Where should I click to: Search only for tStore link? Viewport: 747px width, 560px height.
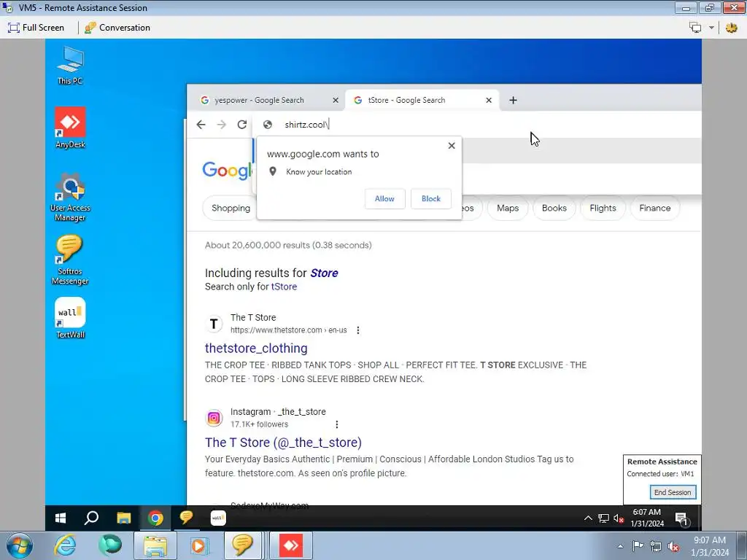pyautogui.click(x=284, y=287)
